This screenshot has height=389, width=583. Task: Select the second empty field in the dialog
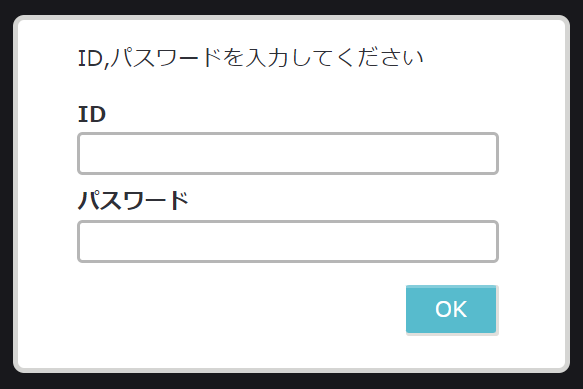(288, 241)
